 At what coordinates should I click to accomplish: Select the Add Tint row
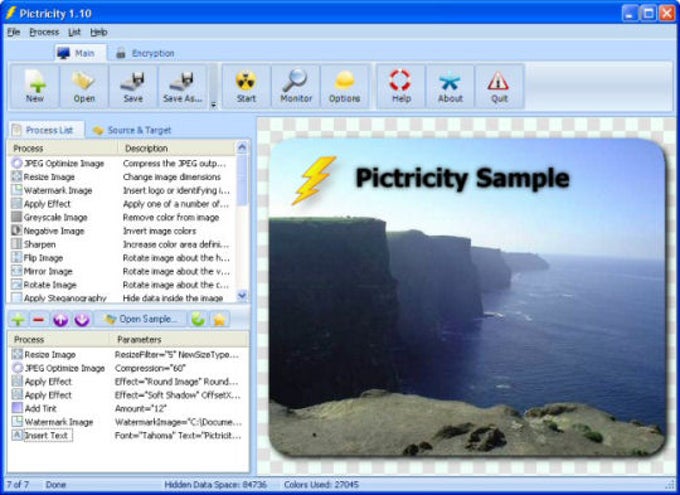coord(128,408)
